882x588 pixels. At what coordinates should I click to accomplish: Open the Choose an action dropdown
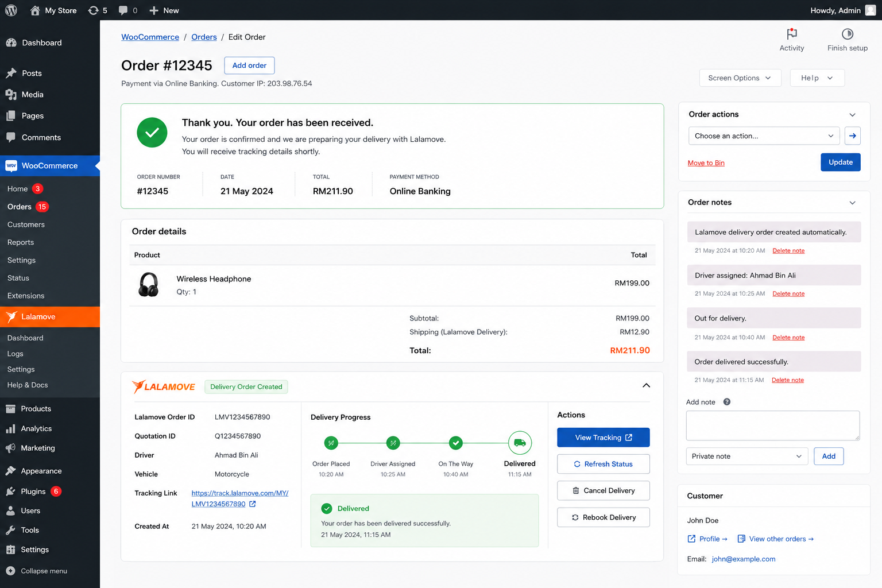click(x=764, y=136)
